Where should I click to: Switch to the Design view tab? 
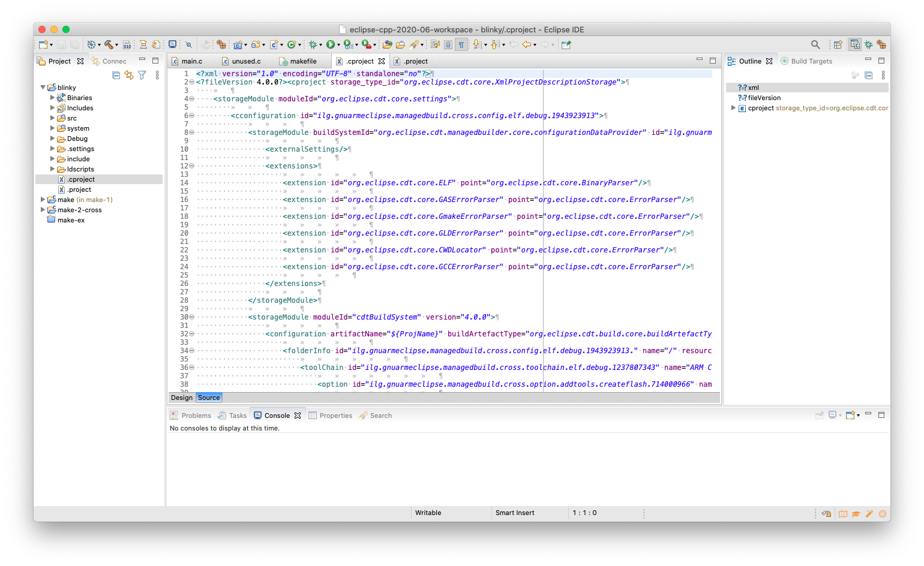181,398
